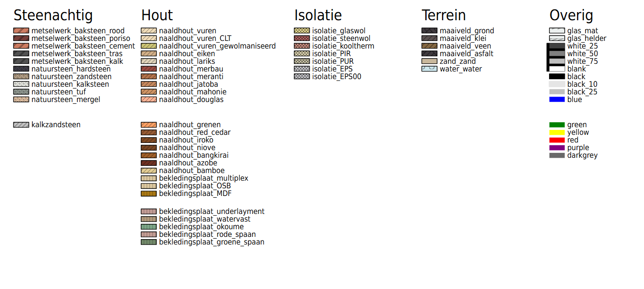Click the isolatie_glaswol hatch swatch
The width and height of the screenshot is (644, 289).
[302, 31]
